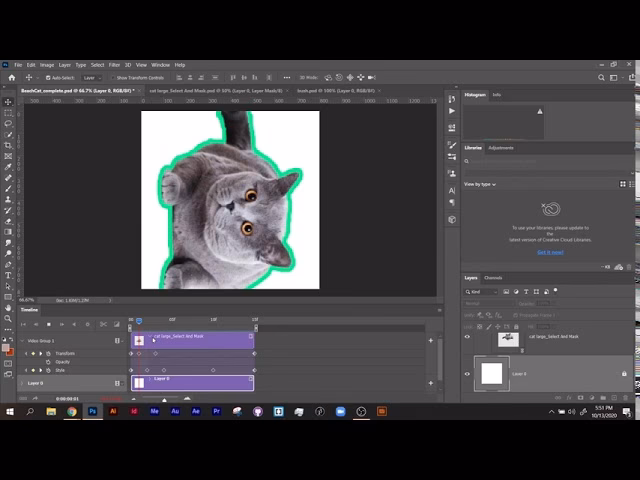640x480 pixels.
Task: Click the Get it now! link
Action: tap(550, 252)
